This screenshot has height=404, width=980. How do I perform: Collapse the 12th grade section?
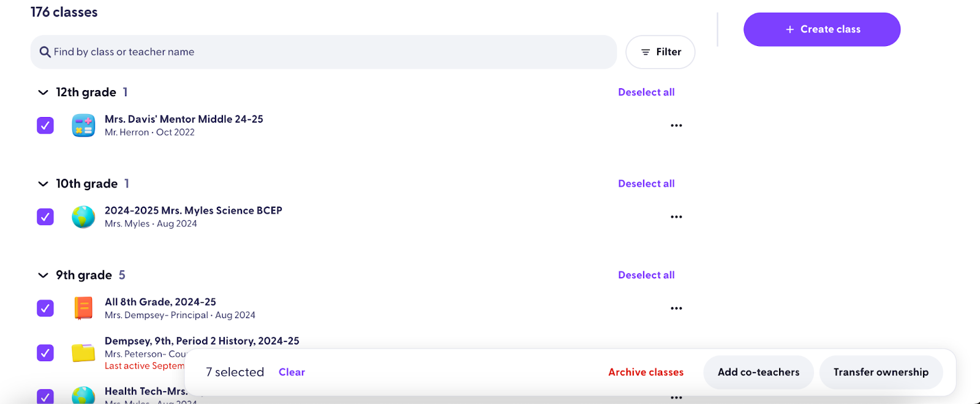pyautogui.click(x=43, y=93)
